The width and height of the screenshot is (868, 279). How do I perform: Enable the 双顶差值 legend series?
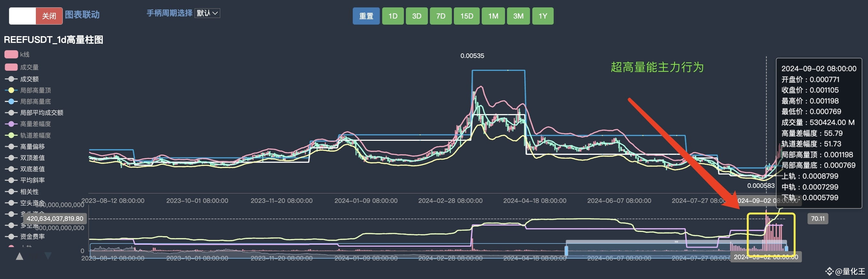(x=25, y=157)
